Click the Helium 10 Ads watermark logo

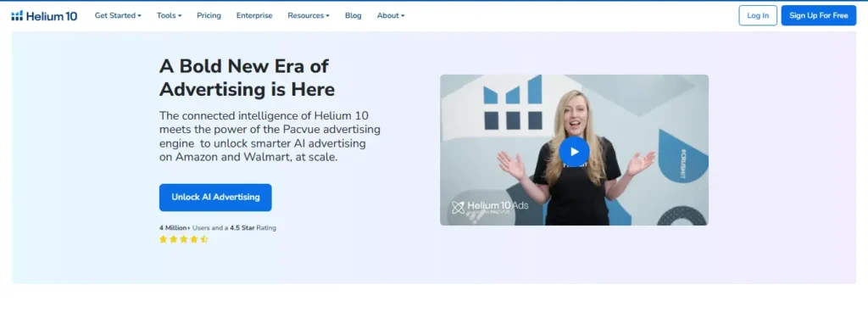click(x=491, y=207)
